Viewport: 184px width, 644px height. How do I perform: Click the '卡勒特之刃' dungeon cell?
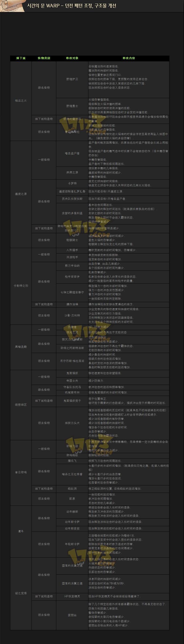21,286
